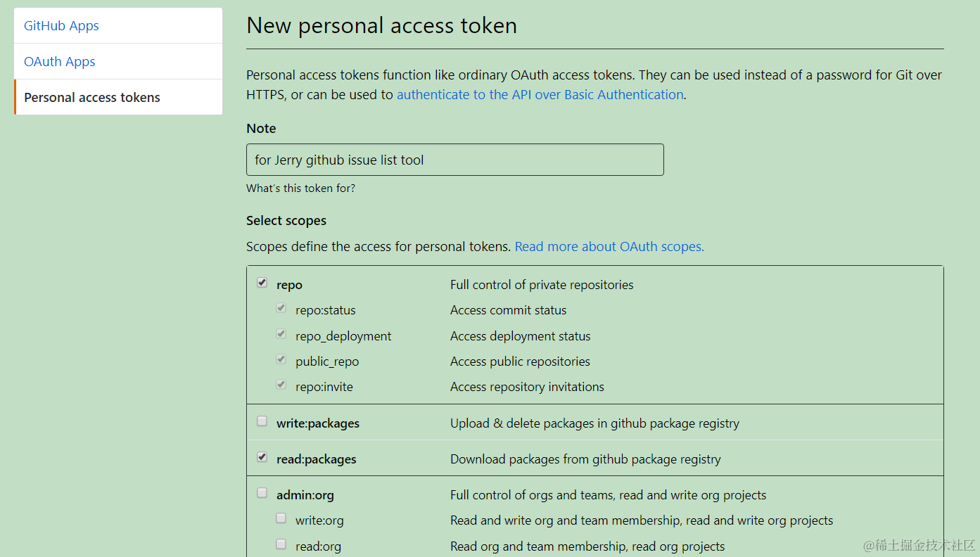Screen dimensions: 980x557
Task: Enable the write:packages scope checkbox
Action: tap(262, 421)
